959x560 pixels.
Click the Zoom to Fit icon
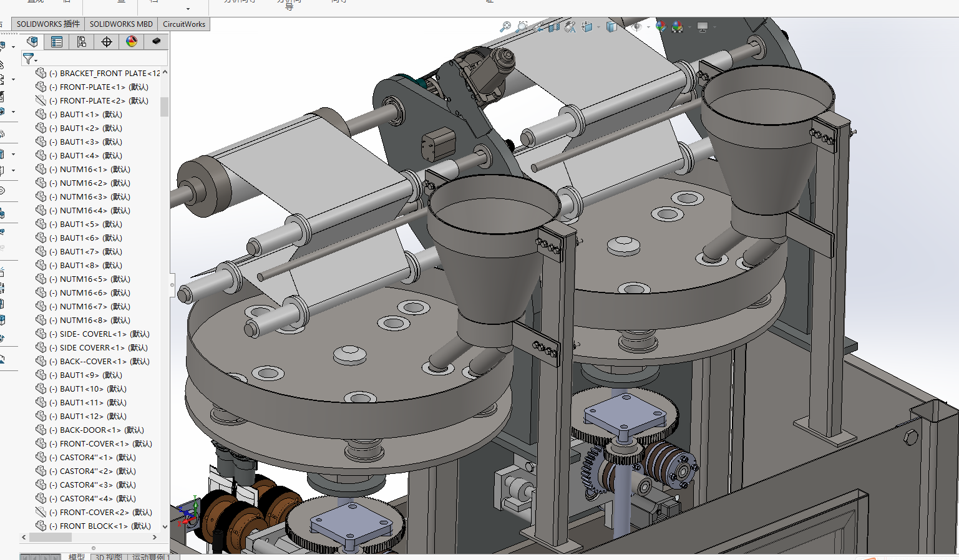(x=505, y=27)
